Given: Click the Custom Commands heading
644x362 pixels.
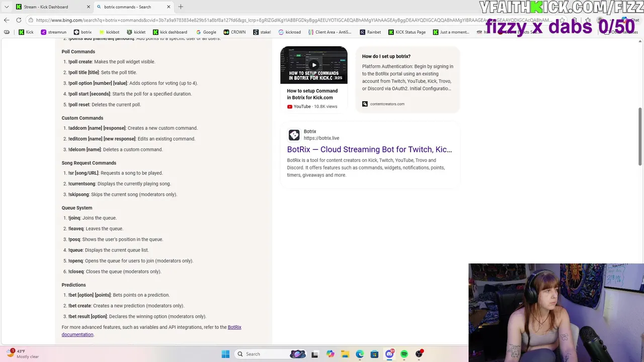Looking at the screenshot, I should pyautogui.click(x=83, y=118).
